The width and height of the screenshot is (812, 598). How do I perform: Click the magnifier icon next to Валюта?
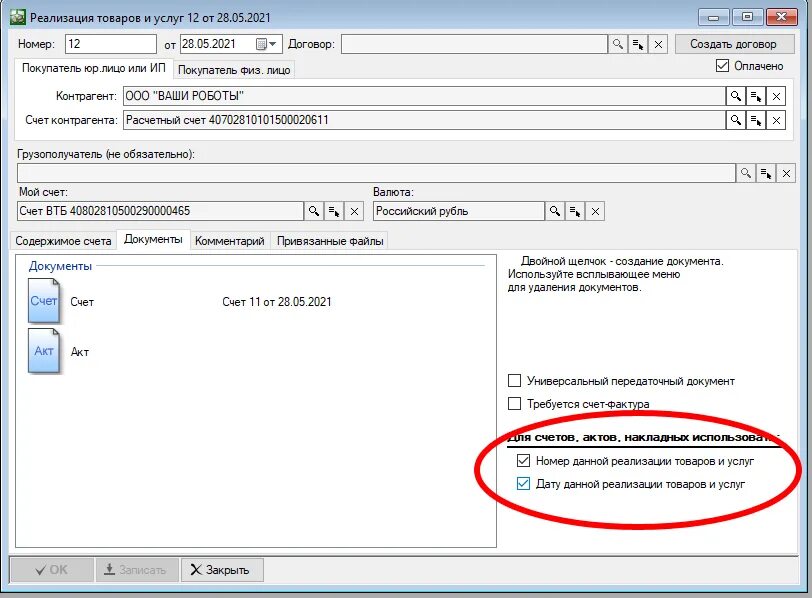556,211
